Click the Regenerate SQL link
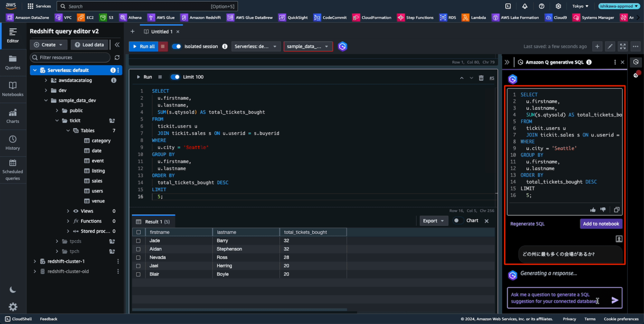 (527, 224)
